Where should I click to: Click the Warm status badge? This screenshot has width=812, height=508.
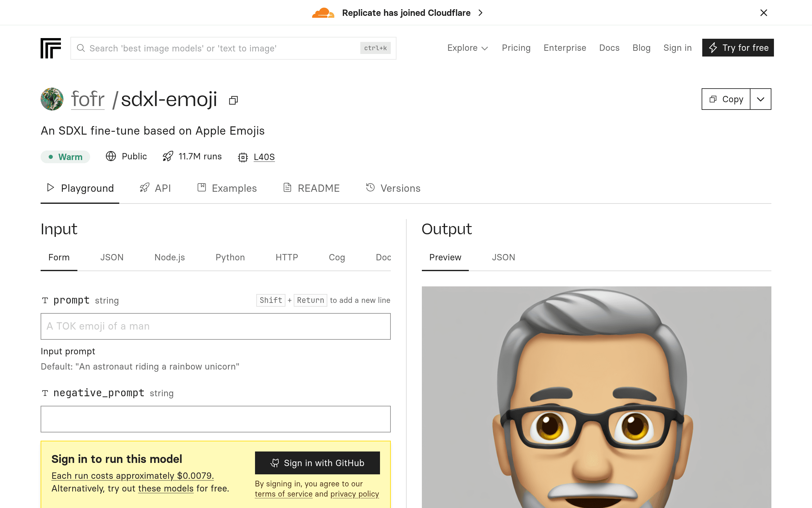click(65, 157)
